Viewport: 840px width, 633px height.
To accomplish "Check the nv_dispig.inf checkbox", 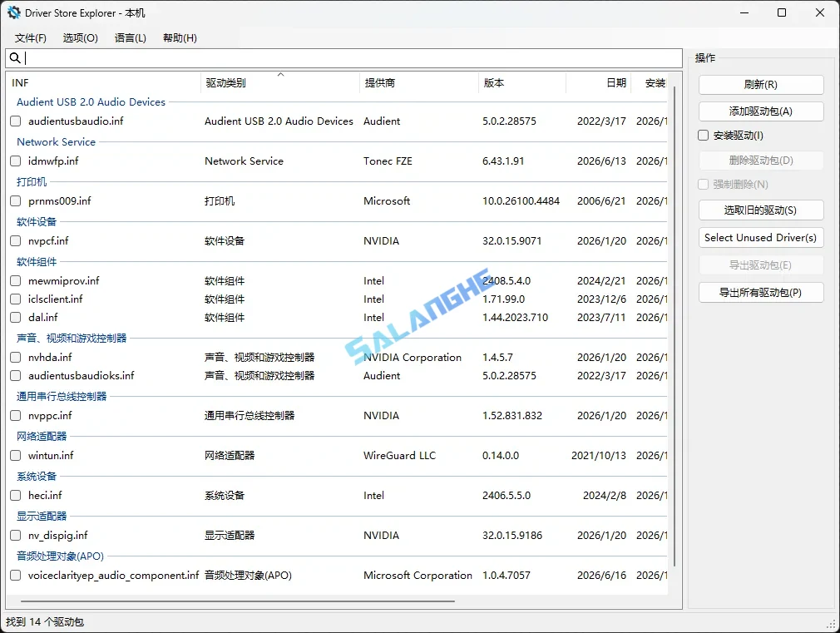I will tap(16, 536).
